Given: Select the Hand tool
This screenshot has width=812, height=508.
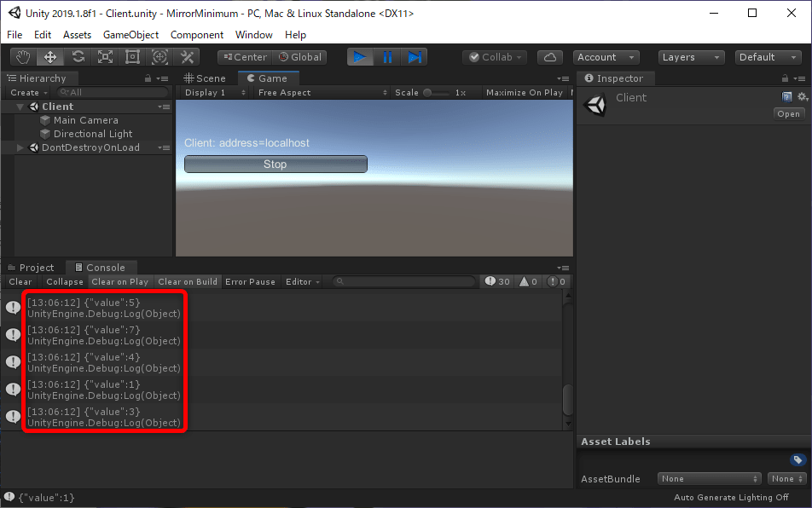Looking at the screenshot, I should pyautogui.click(x=23, y=57).
